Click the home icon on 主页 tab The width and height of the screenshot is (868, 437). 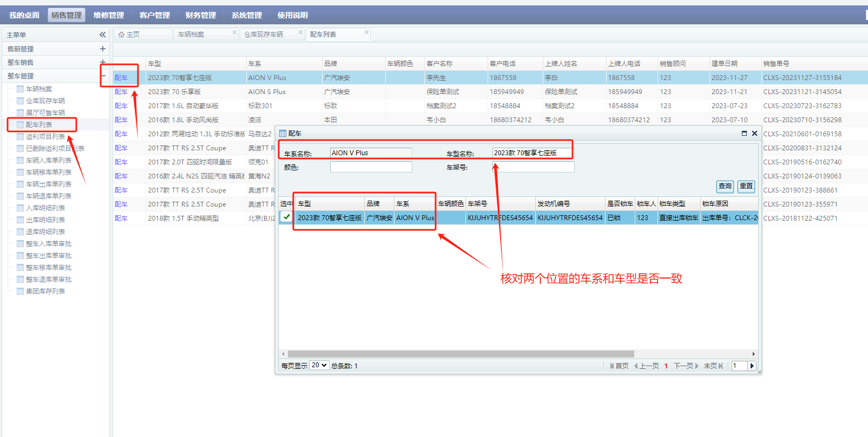[121, 35]
